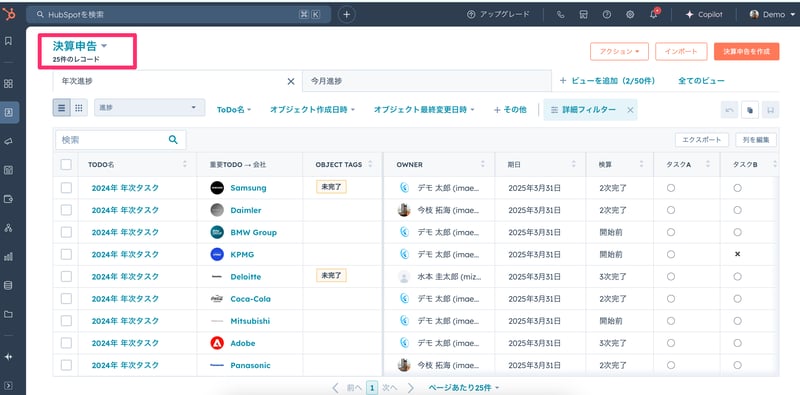Clear the 詳細フィルター with X

click(x=630, y=110)
